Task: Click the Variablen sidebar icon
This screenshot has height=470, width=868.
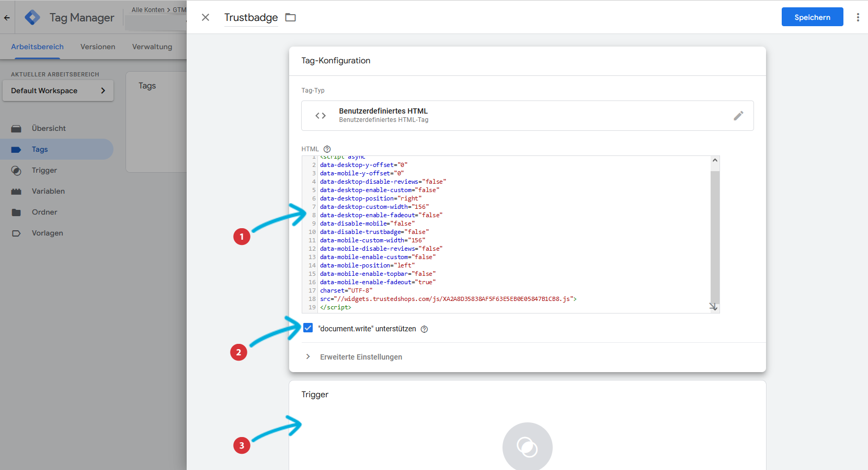Action: point(16,192)
